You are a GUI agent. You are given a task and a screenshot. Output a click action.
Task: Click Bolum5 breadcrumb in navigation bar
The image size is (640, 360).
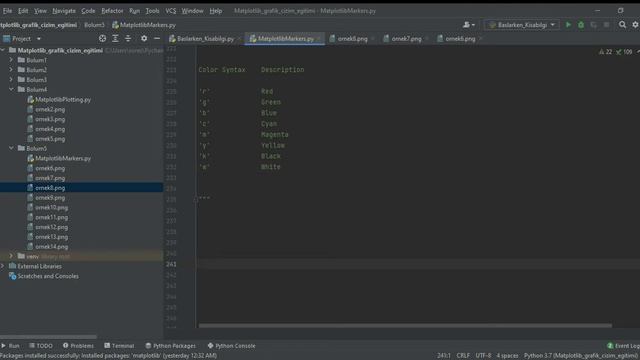pyautogui.click(x=94, y=25)
